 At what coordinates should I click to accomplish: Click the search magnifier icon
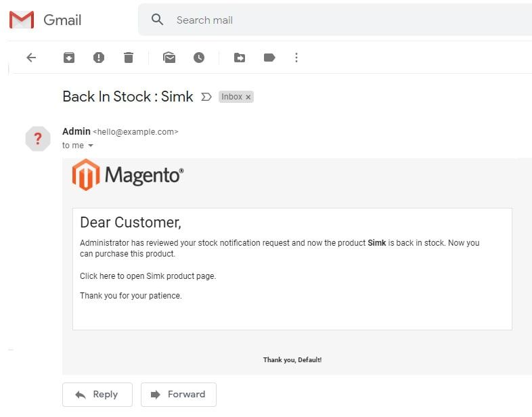point(158,20)
